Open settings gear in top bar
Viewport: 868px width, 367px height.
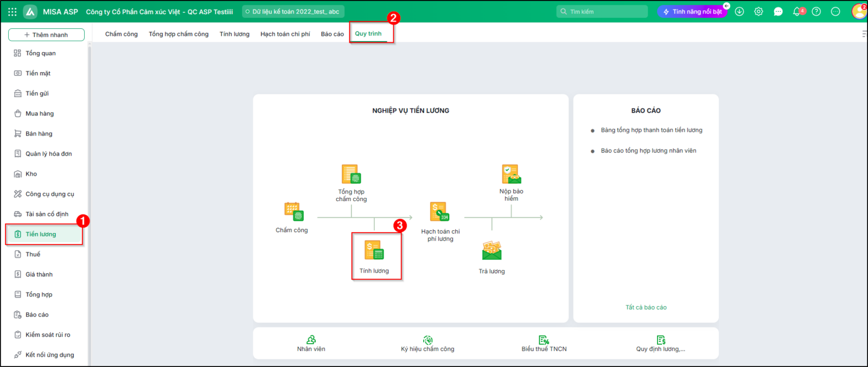(x=758, y=11)
